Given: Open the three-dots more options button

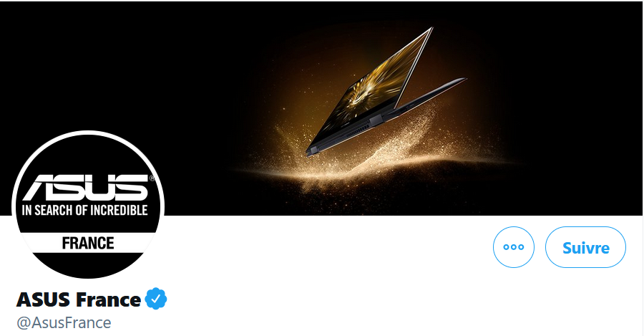Looking at the screenshot, I should click(513, 247).
